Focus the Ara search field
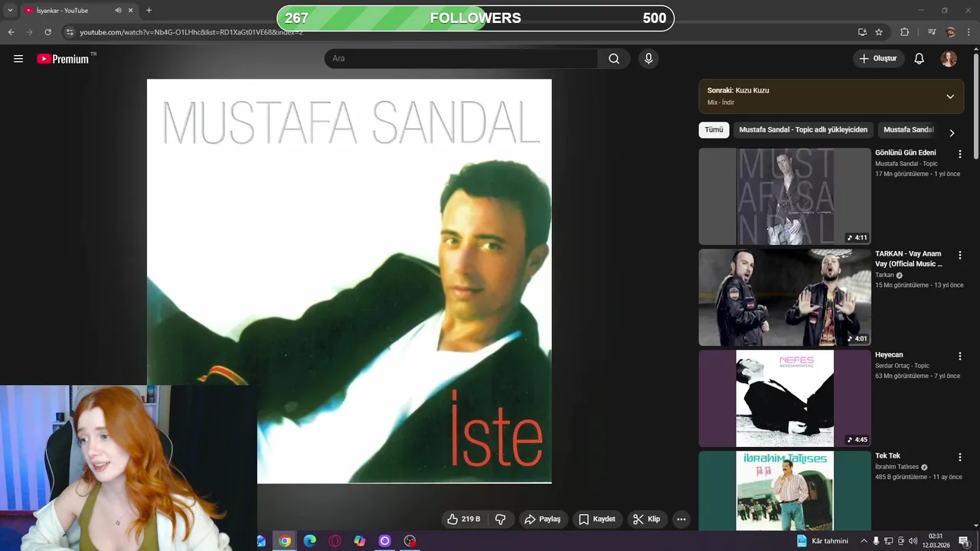The height and width of the screenshot is (551, 980). (x=461, y=59)
